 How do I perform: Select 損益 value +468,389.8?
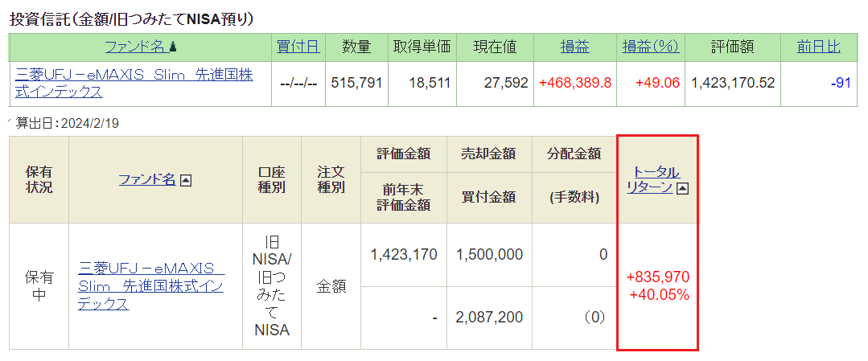(x=574, y=84)
